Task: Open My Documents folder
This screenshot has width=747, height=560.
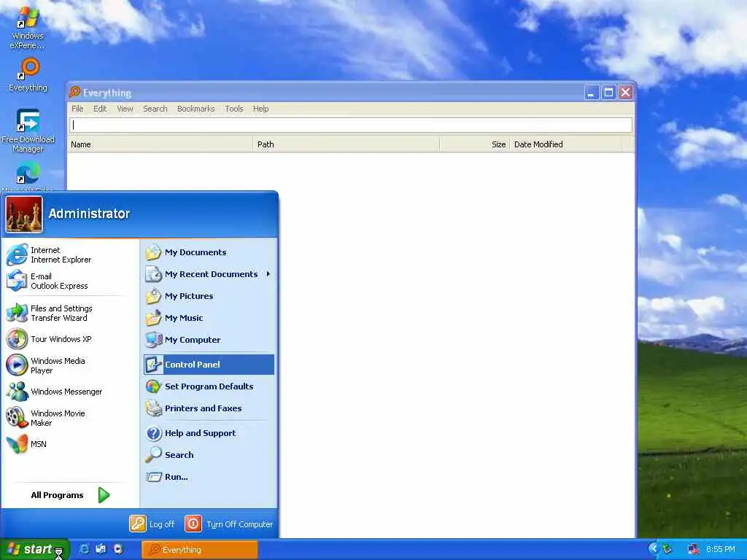Action: click(x=209, y=252)
